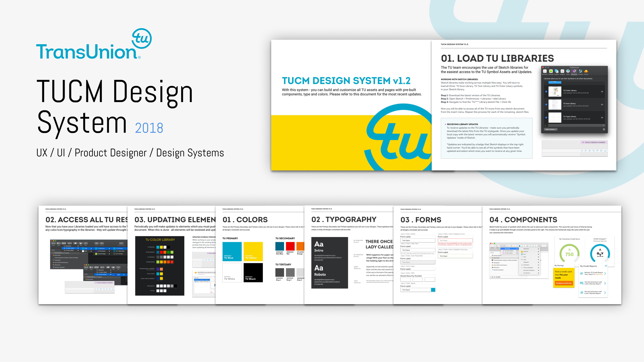644x362 pixels.
Task: Click Library Updates Available badge on the 01 page
Action: pyautogui.click(x=594, y=142)
